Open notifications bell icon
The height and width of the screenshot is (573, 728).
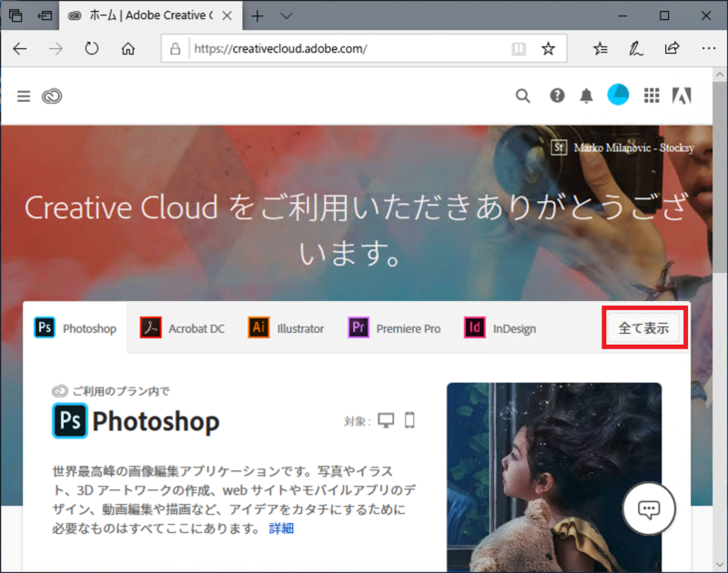[x=587, y=95]
